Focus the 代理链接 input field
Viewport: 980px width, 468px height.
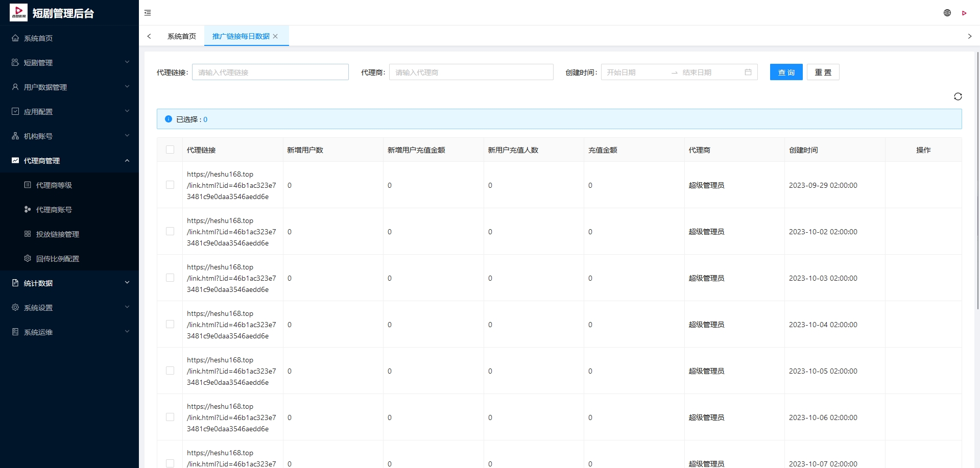point(270,72)
